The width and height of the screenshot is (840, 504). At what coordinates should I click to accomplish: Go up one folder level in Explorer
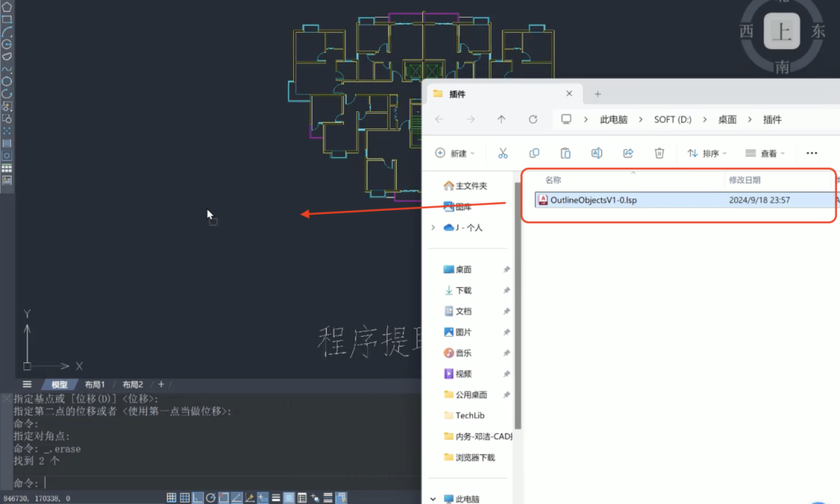[502, 120]
